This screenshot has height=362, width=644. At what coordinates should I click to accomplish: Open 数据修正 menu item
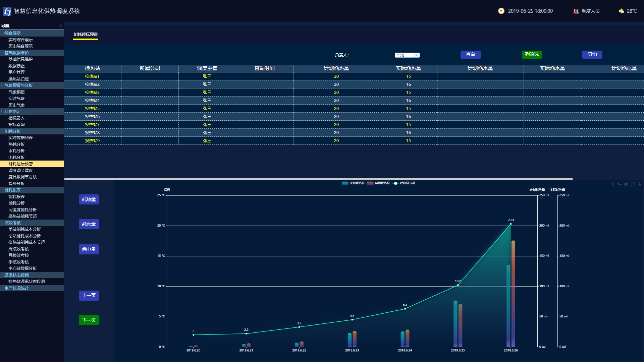coord(16,66)
